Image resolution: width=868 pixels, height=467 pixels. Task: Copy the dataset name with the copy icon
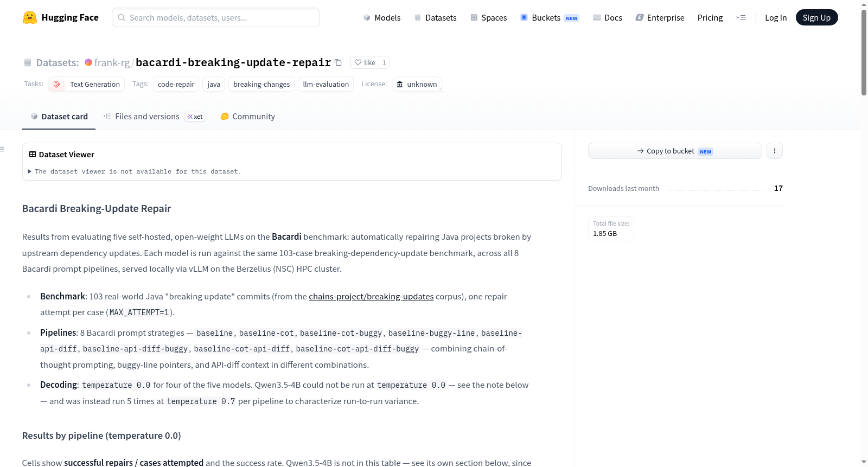338,62
